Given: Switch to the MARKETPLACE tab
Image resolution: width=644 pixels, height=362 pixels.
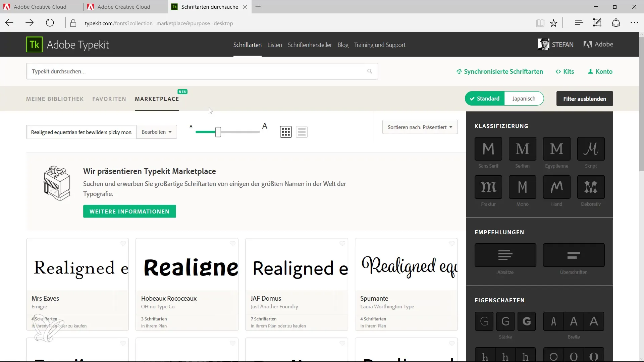Looking at the screenshot, I should click(x=157, y=99).
